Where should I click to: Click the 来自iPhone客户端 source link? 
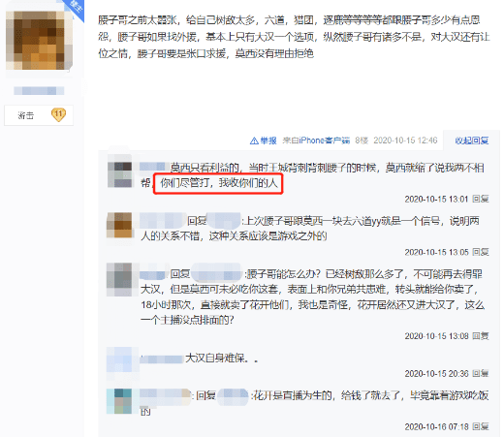click(x=316, y=140)
